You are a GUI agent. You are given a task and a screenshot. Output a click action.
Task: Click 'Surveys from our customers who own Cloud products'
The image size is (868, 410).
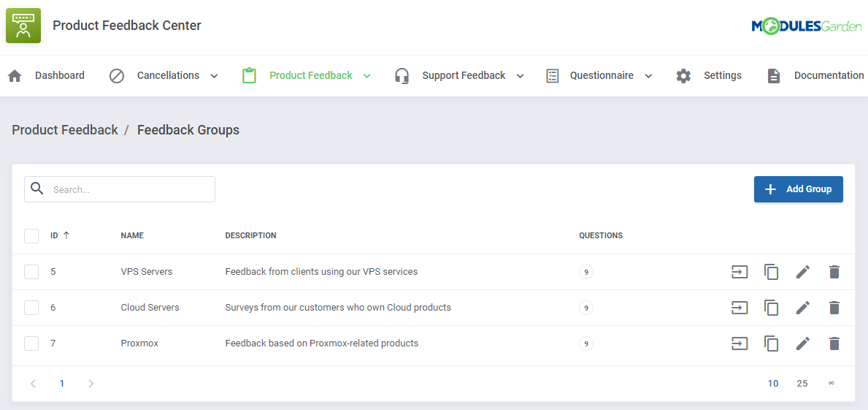click(338, 308)
